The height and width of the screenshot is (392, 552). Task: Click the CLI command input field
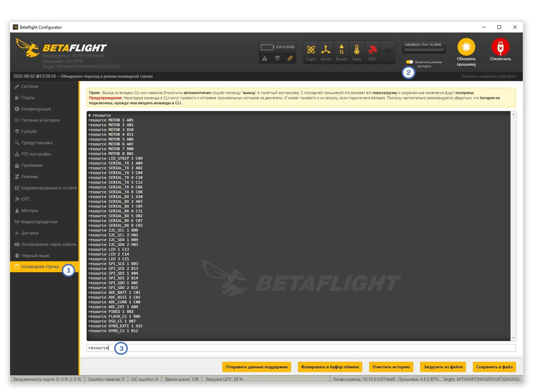(x=301, y=348)
